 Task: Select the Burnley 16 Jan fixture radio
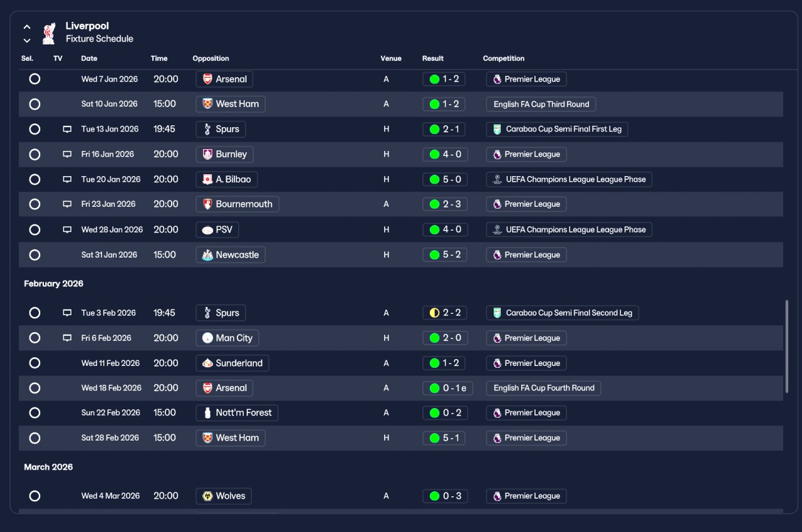[34, 154]
